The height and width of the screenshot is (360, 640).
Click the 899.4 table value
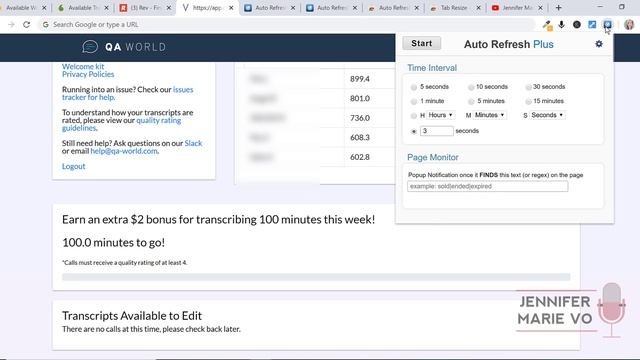pyautogui.click(x=360, y=79)
